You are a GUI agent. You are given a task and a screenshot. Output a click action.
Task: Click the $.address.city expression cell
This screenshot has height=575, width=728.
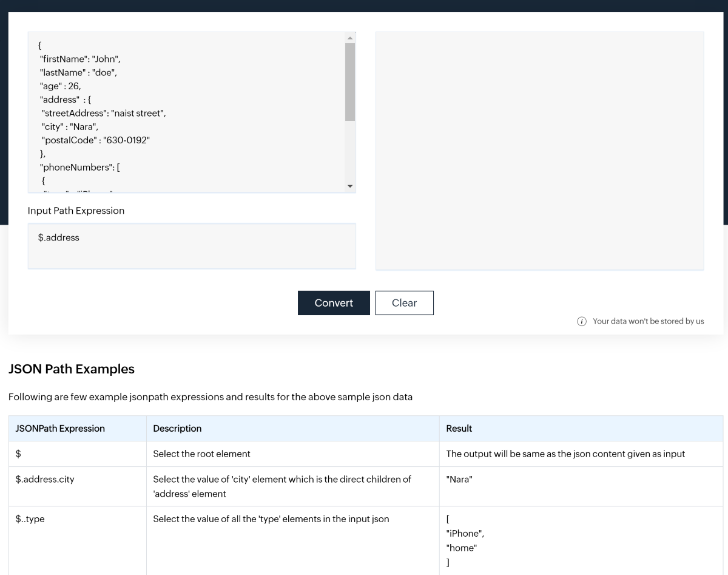point(45,480)
